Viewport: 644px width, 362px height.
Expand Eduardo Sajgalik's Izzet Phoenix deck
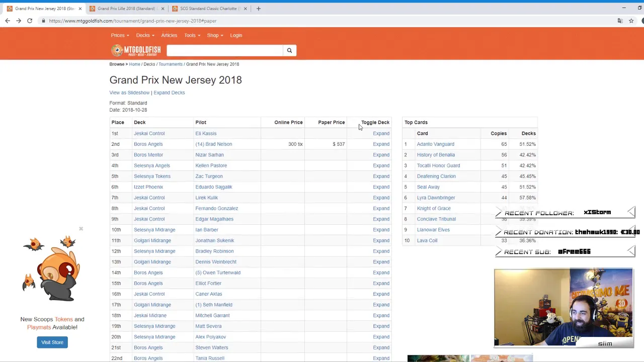(381, 187)
